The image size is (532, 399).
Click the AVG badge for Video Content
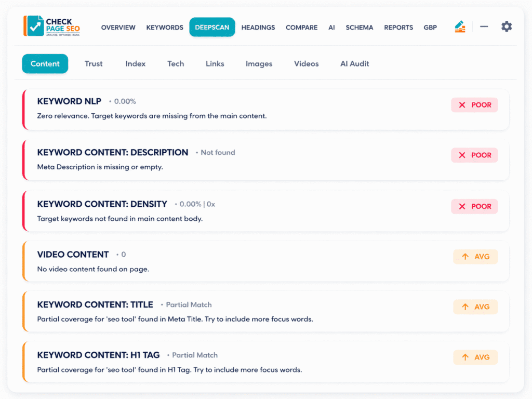click(x=475, y=257)
